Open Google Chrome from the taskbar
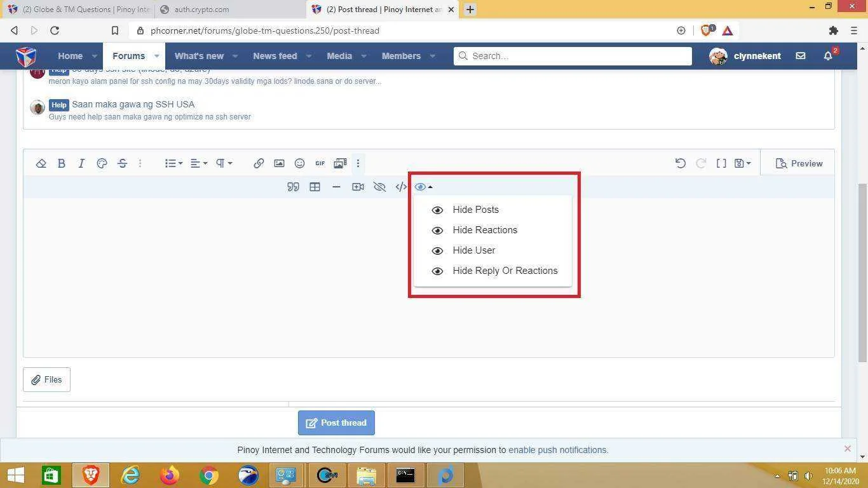Screen dimensions: 868x488 click(x=208, y=475)
